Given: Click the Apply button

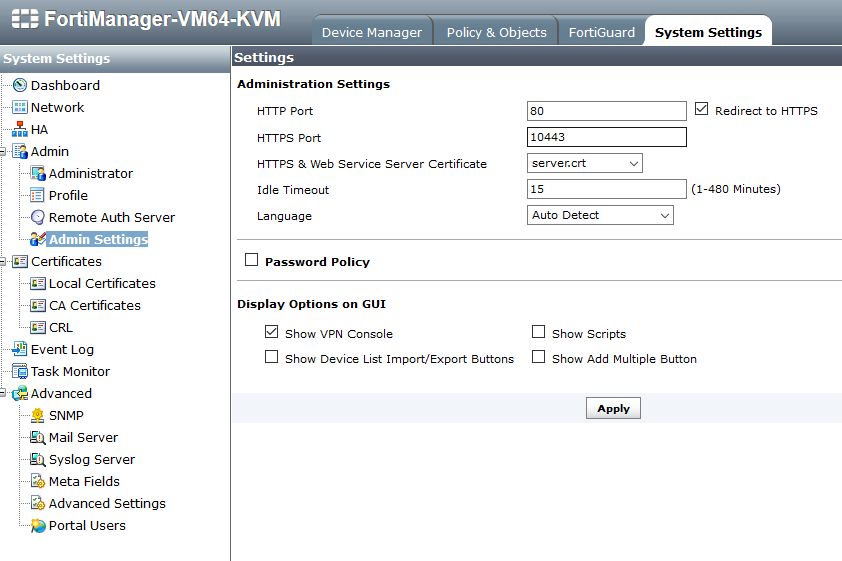Looking at the screenshot, I should point(613,408).
